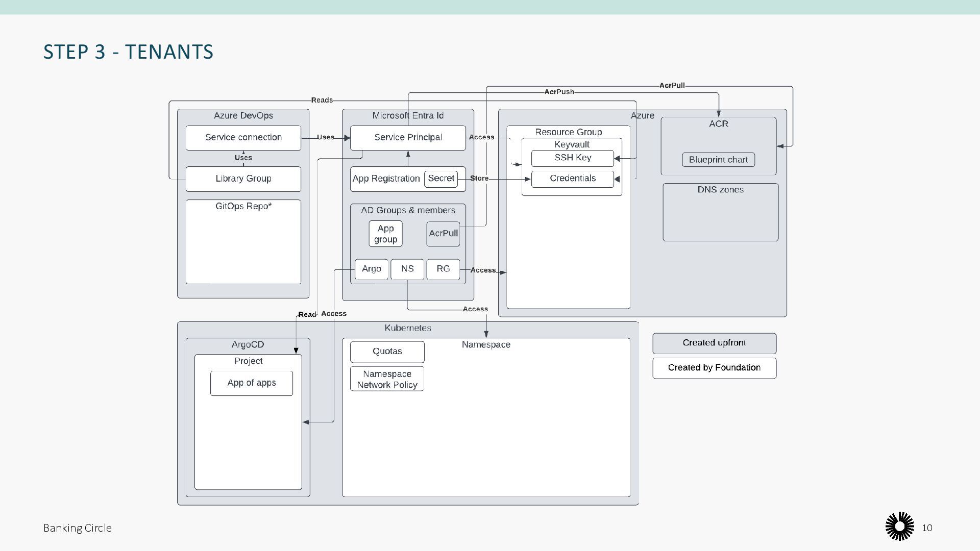Select the Argo group box

[371, 269]
